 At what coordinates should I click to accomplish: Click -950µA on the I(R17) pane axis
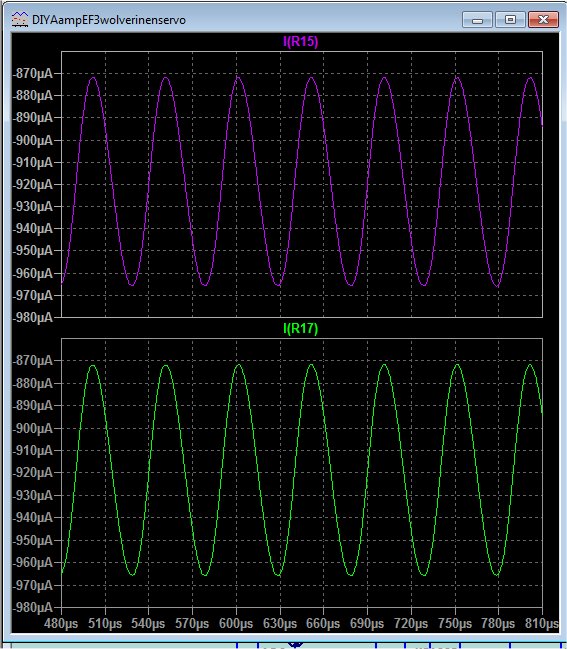click(x=33, y=540)
